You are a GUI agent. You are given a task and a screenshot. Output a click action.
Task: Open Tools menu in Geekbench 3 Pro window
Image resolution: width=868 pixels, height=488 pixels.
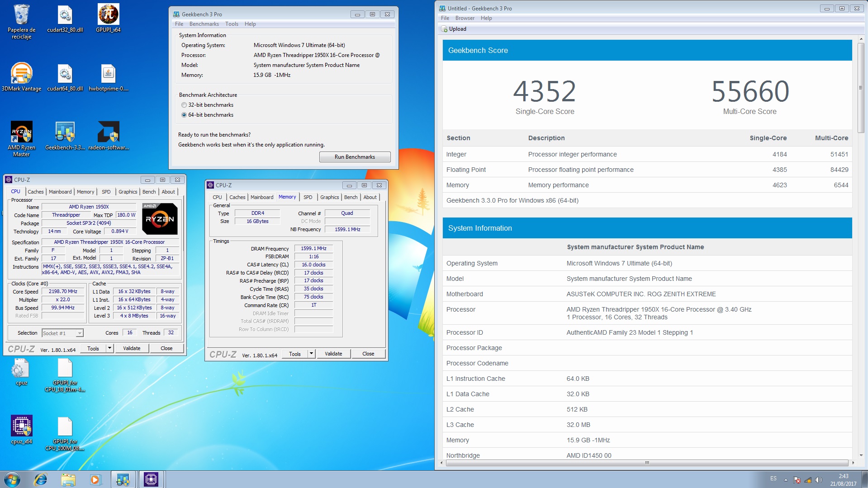pos(232,24)
